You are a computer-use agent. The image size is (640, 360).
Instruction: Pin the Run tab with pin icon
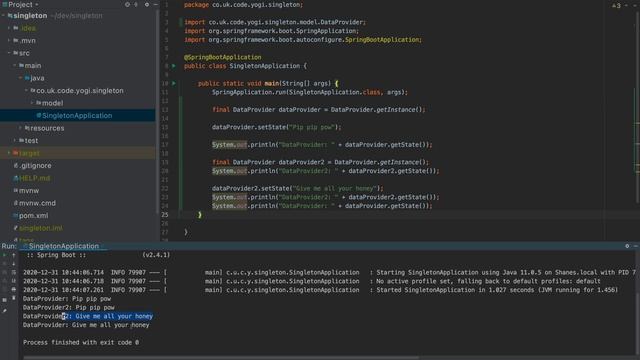[4, 311]
